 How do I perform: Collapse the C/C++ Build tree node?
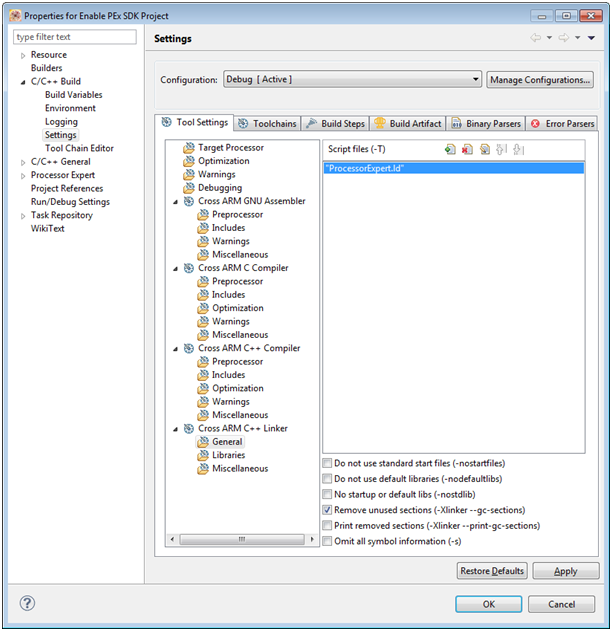23,82
